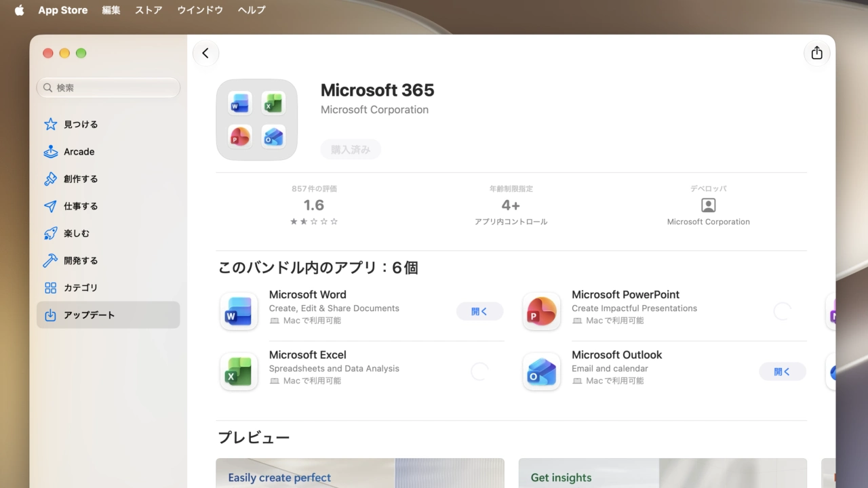Click the PowerPoint download progress indicator
This screenshot has width=868, height=488.
click(782, 311)
